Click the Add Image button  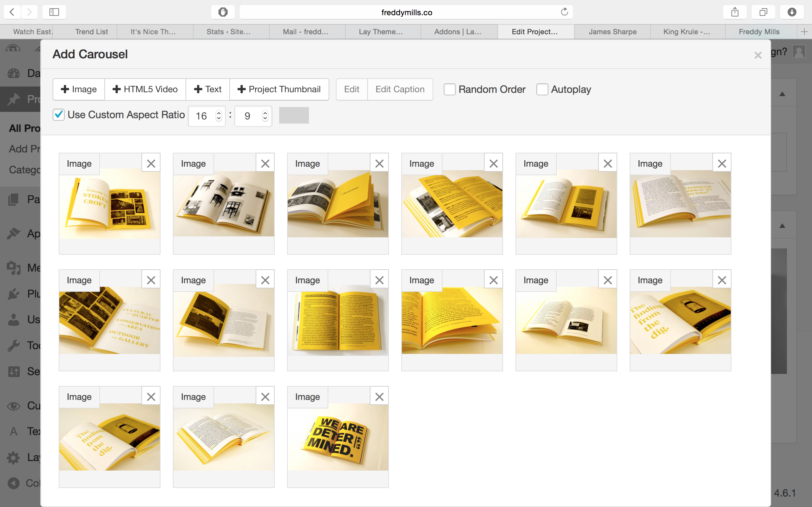click(79, 89)
